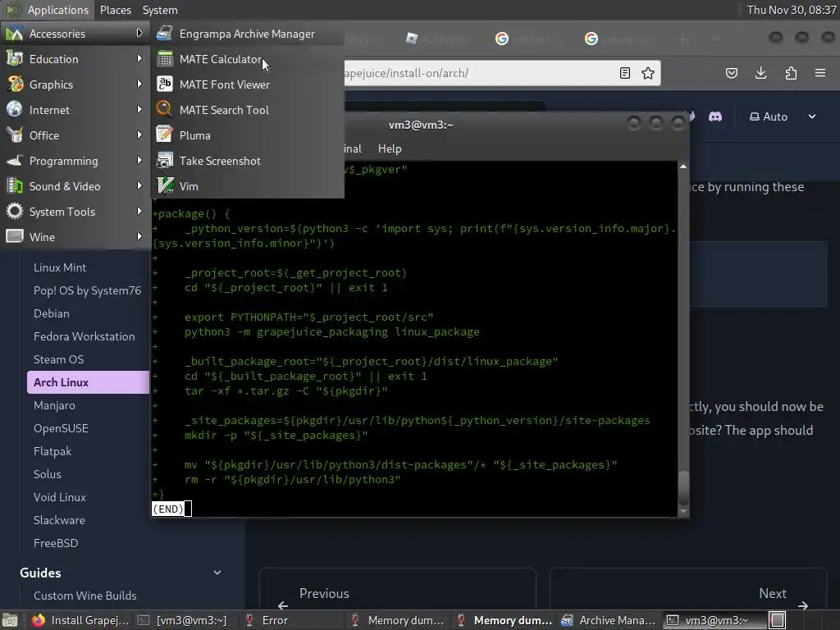Open Applications menu in top panel
The height and width of the screenshot is (630, 840).
click(47, 10)
